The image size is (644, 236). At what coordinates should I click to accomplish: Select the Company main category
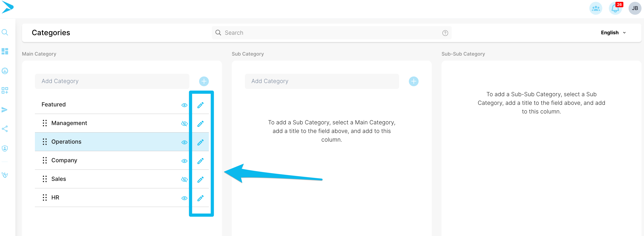click(x=64, y=160)
